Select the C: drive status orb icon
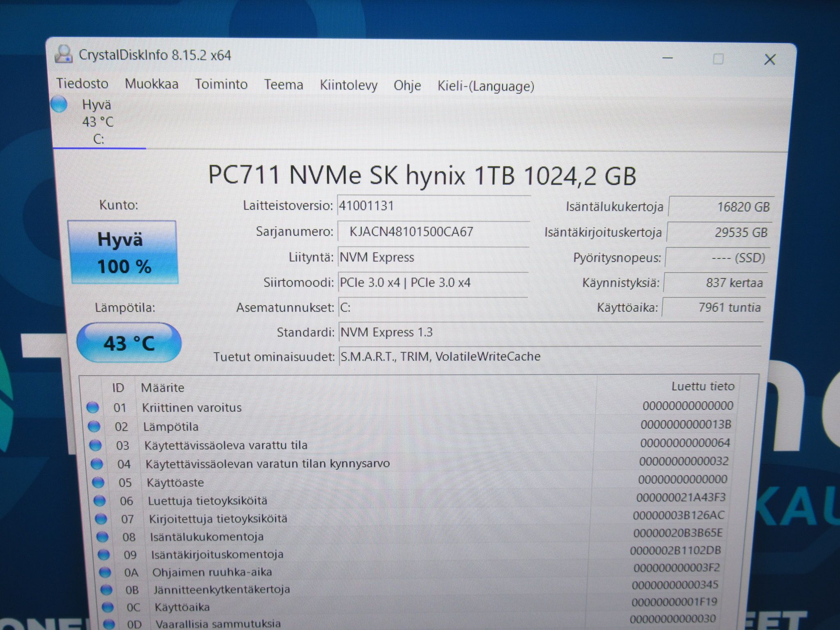The width and height of the screenshot is (840, 630). (x=59, y=104)
